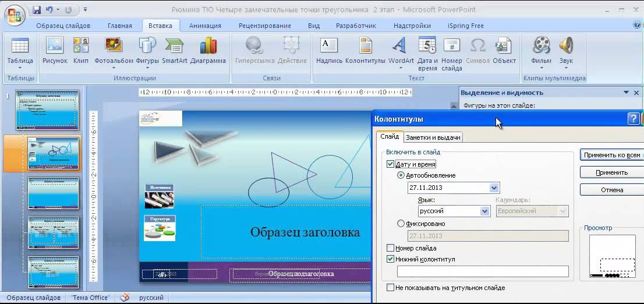
Task: Enable Не показывать на титульном слайде
Action: tap(390, 288)
